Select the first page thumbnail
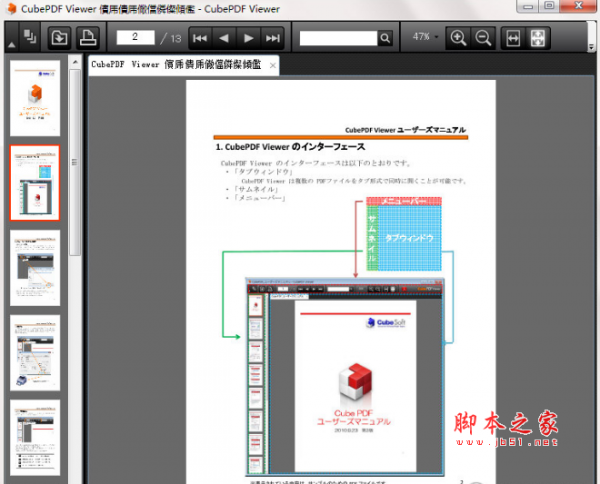Viewport: 600px width, 484px height. coord(35,98)
